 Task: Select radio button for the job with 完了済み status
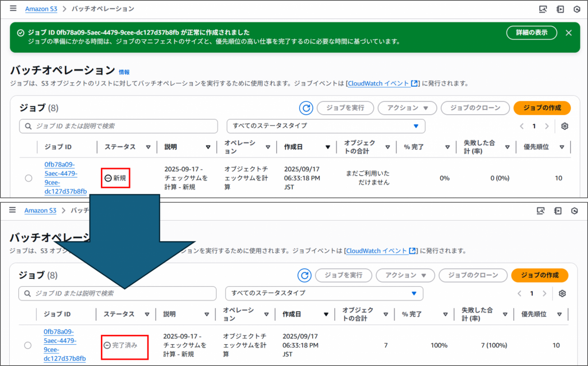(x=28, y=345)
